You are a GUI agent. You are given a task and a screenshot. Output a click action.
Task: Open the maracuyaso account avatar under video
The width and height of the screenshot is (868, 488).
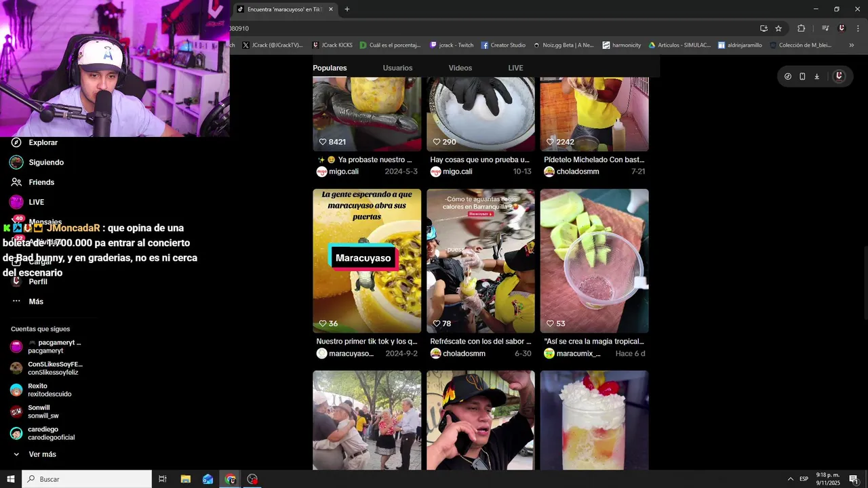pos(321,353)
